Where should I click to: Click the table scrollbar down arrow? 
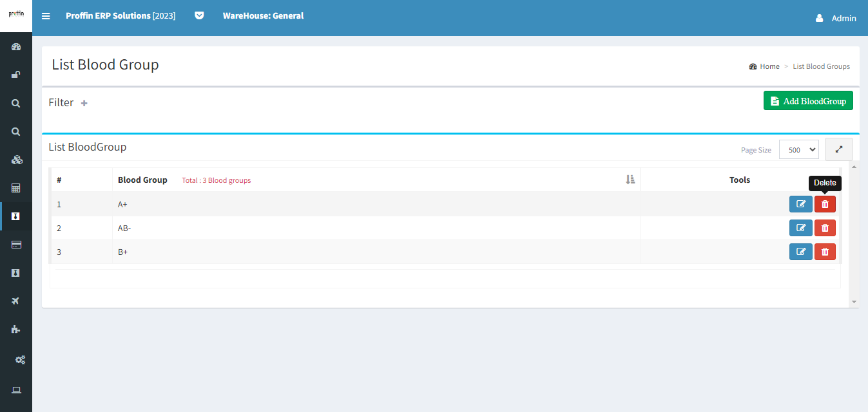coord(854,301)
